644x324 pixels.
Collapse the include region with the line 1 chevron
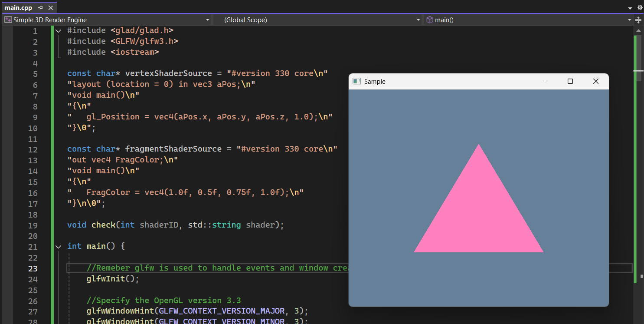(58, 30)
